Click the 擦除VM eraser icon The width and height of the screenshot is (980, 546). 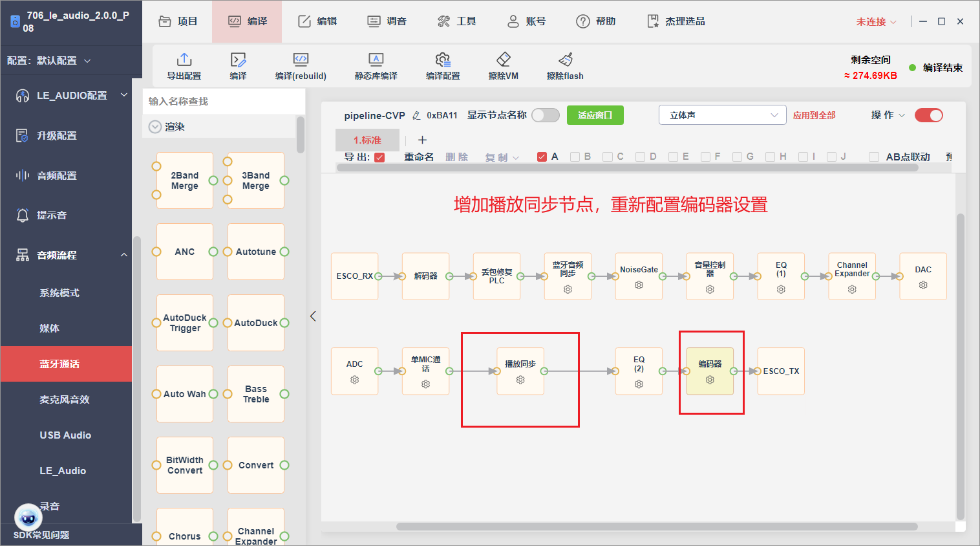click(x=504, y=60)
